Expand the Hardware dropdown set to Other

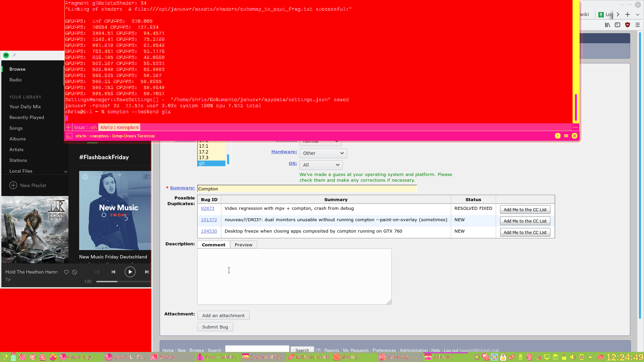click(323, 153)
